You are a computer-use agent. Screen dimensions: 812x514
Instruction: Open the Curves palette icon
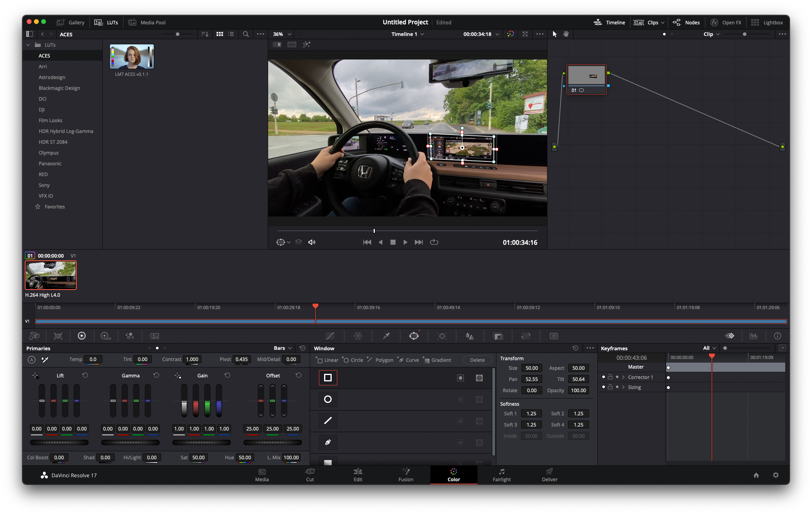330,336
